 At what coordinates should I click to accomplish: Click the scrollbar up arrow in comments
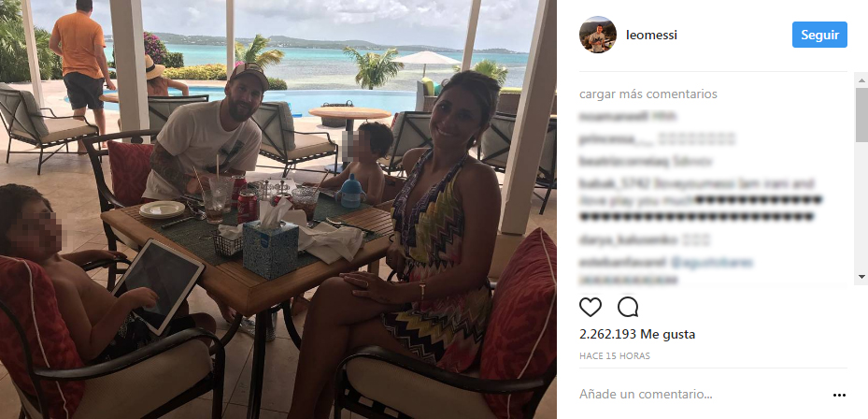(x=861, y=79)
